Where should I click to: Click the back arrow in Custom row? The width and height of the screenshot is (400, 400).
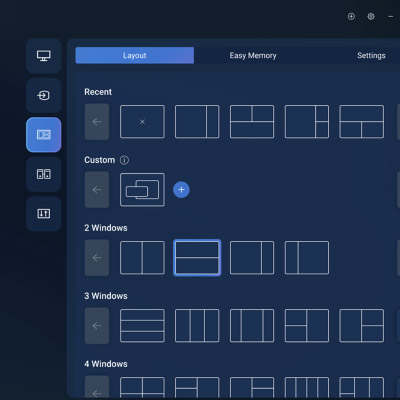(x=97, y=190)
